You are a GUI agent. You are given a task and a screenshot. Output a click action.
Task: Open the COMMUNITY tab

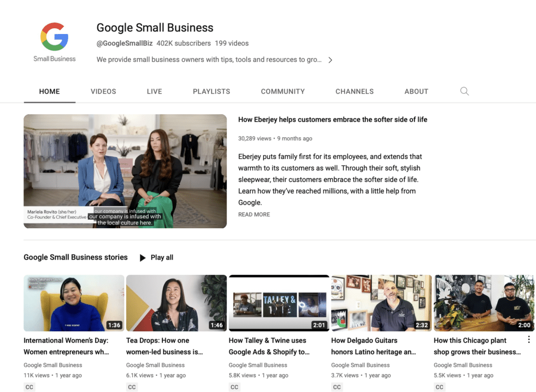283,92
